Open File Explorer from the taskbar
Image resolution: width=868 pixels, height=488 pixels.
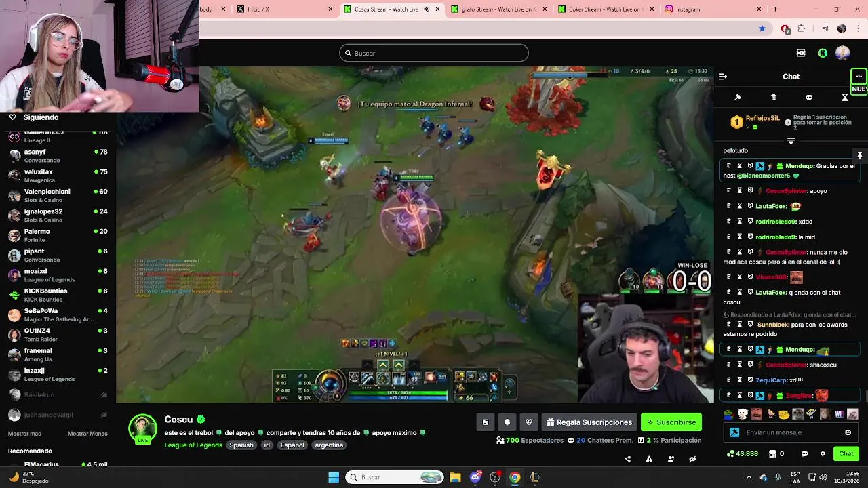pyautogui.click(x=455, y=477)
